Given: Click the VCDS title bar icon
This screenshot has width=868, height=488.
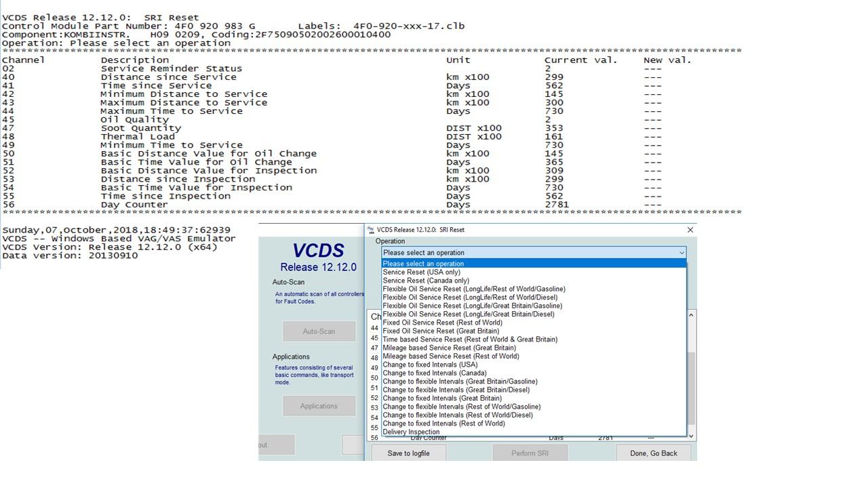Looking at the screenshot, I should coord(371,230).
